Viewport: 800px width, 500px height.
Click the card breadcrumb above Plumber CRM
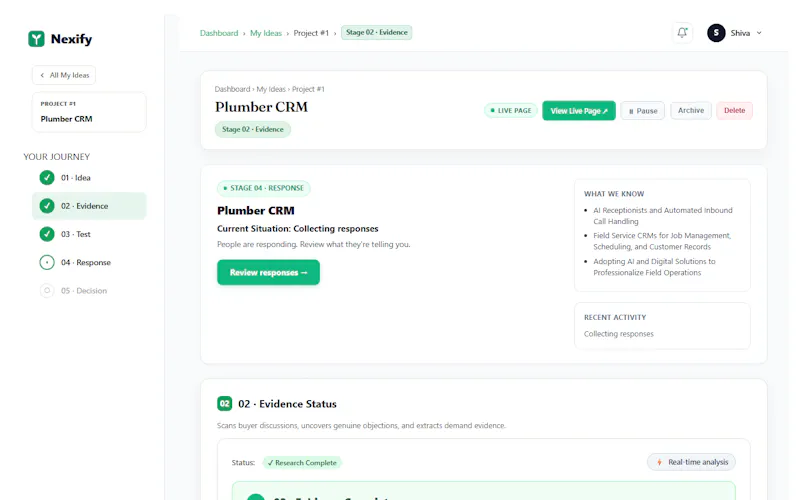coord(269,89)
